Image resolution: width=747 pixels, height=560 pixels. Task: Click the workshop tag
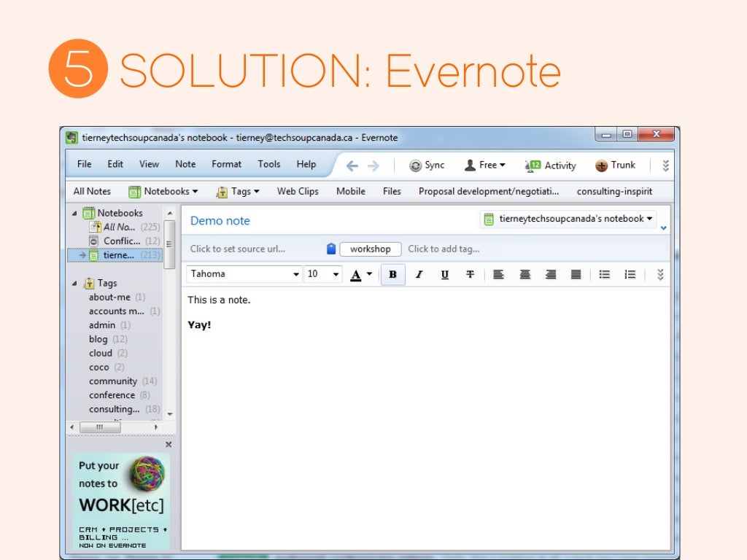click(370, 249)
